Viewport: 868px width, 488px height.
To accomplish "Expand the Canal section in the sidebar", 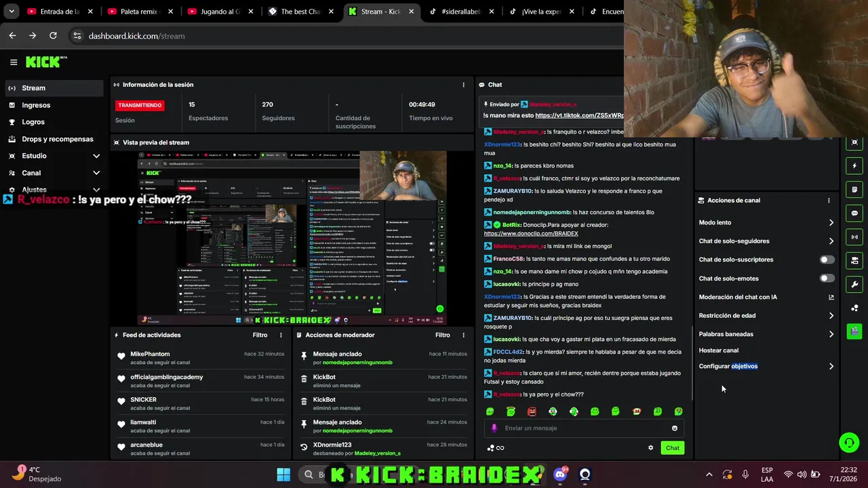I will click(x=96, y=173).
